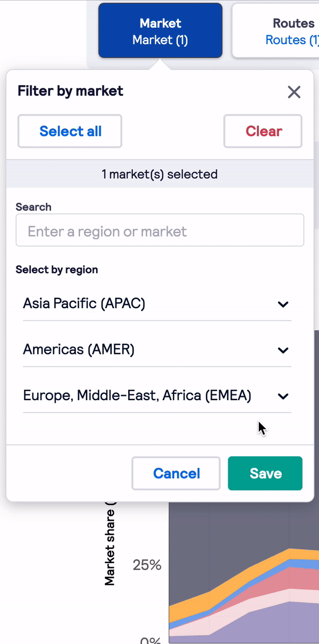The height and width of the screenshot is (644, 319).
Task: Click the 25% axis label
Action: [147, 565]
